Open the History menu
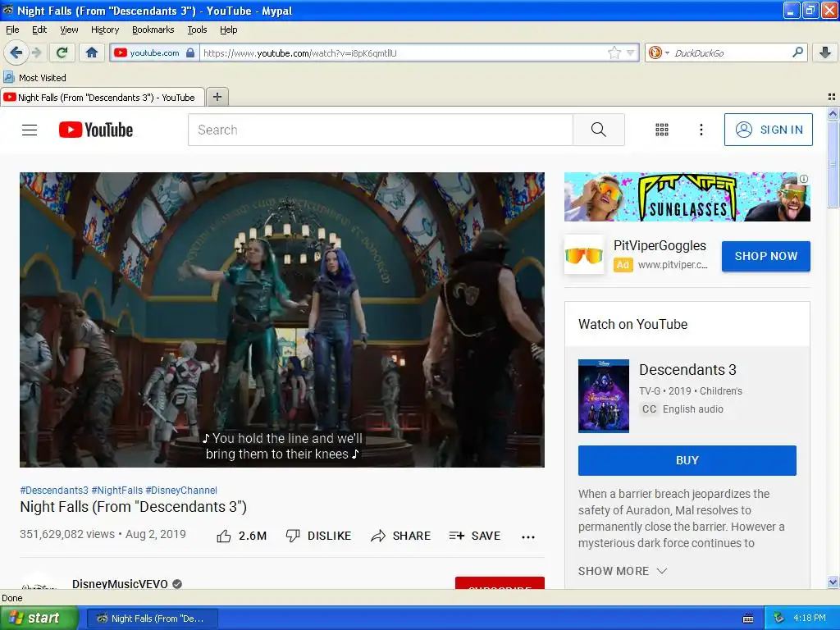 coord(105,30)
